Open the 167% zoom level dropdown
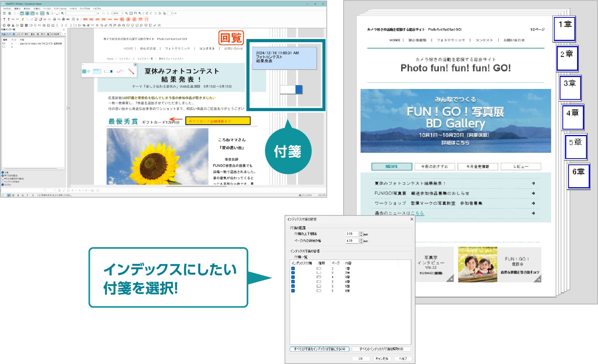Image resolution: width=598 pixels, height=364 pixels. pyautogui.click(x=122, y=13)
